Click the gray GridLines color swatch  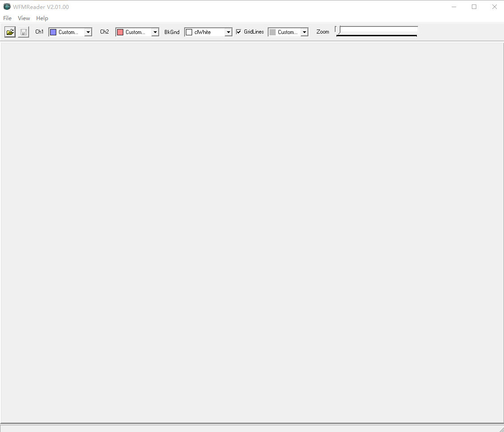point(273,32)
